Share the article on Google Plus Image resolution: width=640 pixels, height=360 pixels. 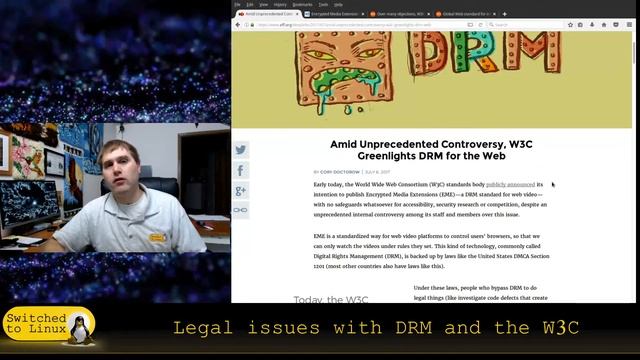pyautogui.click(x=241, y=190)
